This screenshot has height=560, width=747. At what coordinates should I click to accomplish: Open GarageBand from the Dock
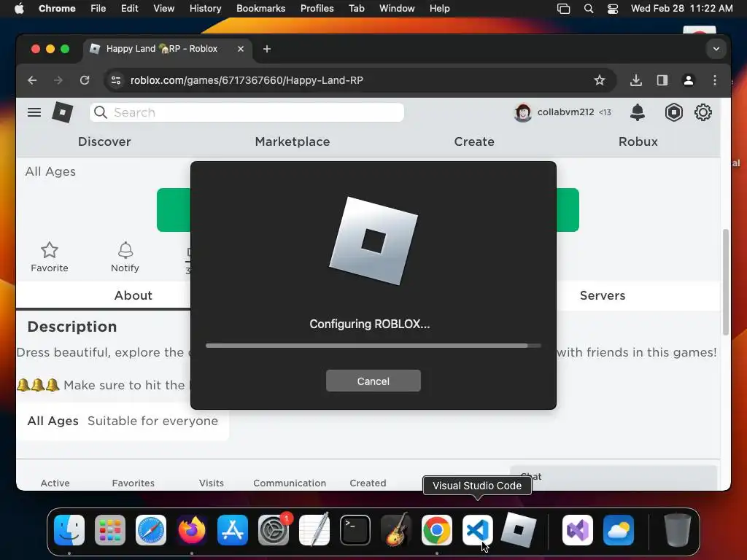coord(396,530)
